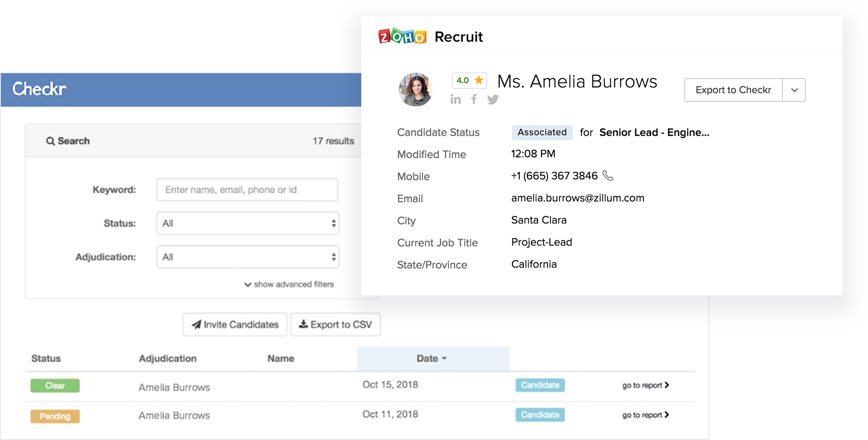Click the Zoho logo

point(402,36)
